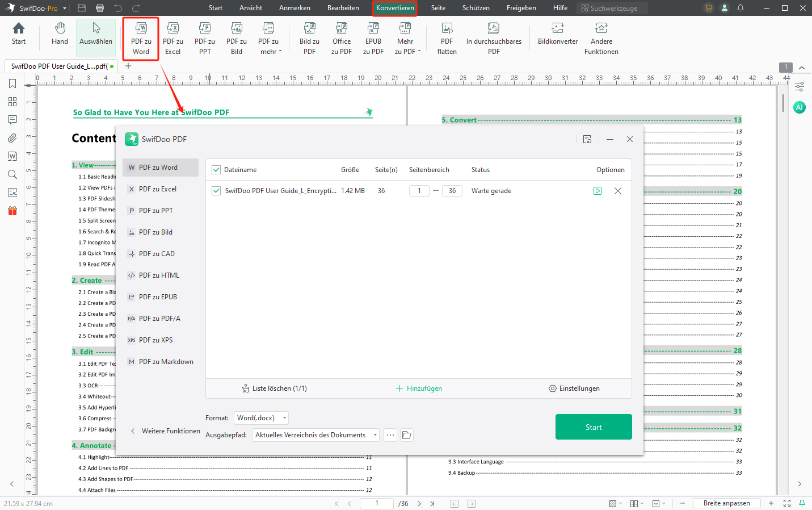Click the Seitenbereich start page field
This screenshot has width=812, height=510.
coord(419,191)
